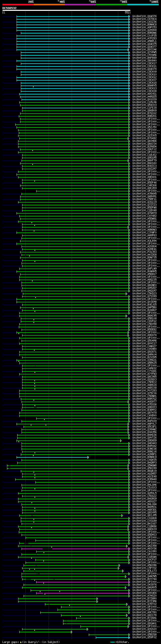Viewport: 161px width, 644px height.
Task: Select the UniRef100_C5YAM6 label
Action: (144, 55)
